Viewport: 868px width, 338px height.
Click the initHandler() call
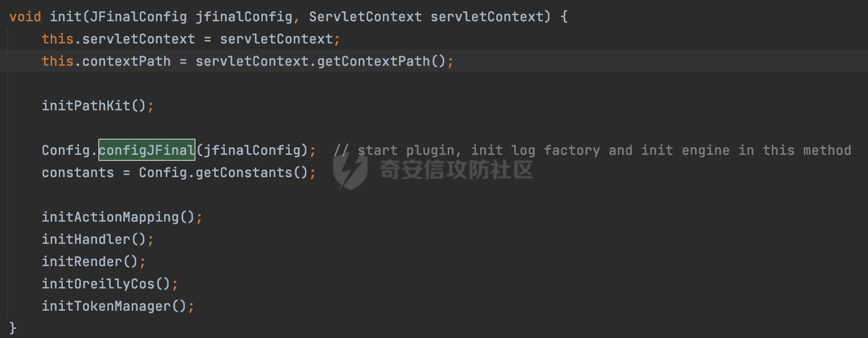point(94,239)
